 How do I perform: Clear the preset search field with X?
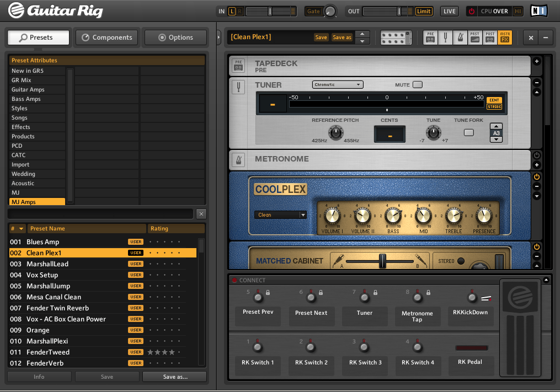point(201,214)
